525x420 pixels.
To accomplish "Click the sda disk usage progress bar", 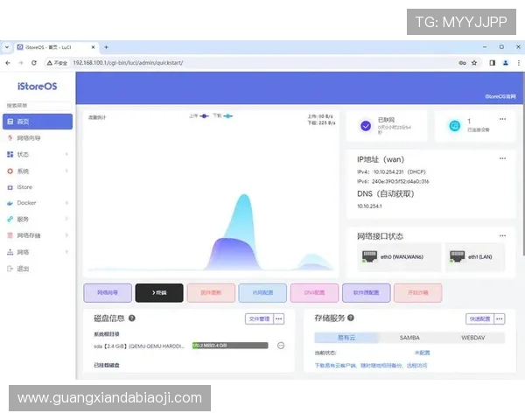I will point(230,346).
